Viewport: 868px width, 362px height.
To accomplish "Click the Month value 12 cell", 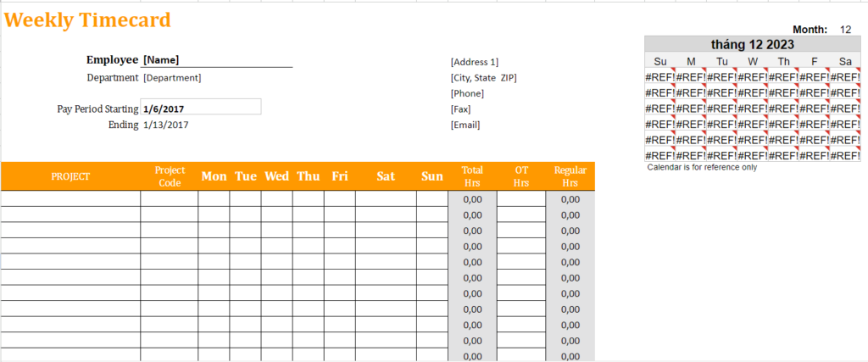I will point(845,30).
